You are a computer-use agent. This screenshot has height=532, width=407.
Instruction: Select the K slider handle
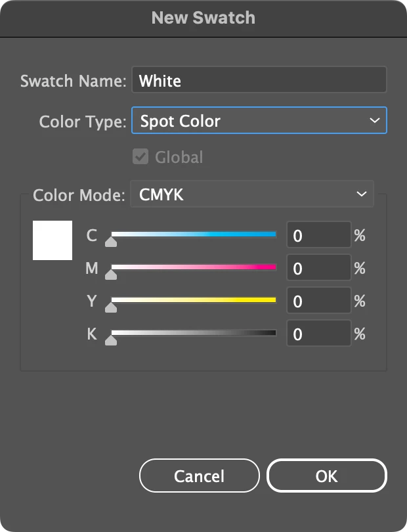[112, 341]
